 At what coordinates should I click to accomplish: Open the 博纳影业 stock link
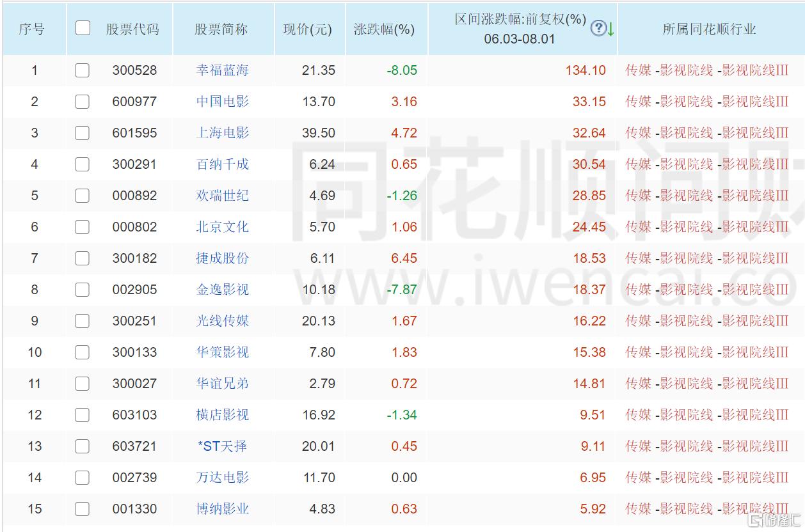[x=222, y=509]
